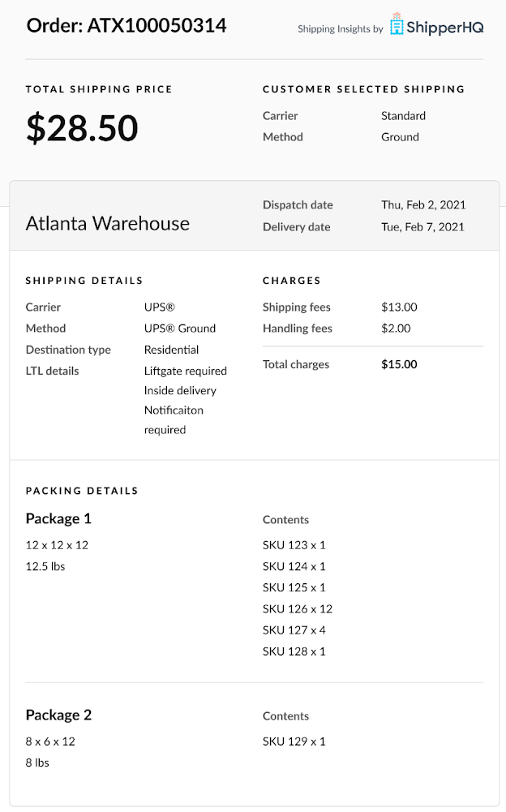Click the Handling fees $2.00 value
Screen dimensions: 506x812
(x=396, y=329)
